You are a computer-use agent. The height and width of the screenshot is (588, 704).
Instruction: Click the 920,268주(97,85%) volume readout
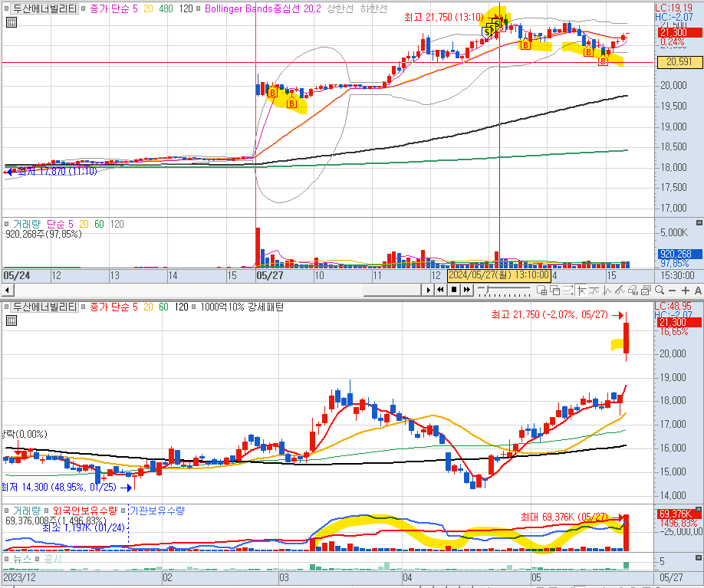44,234
